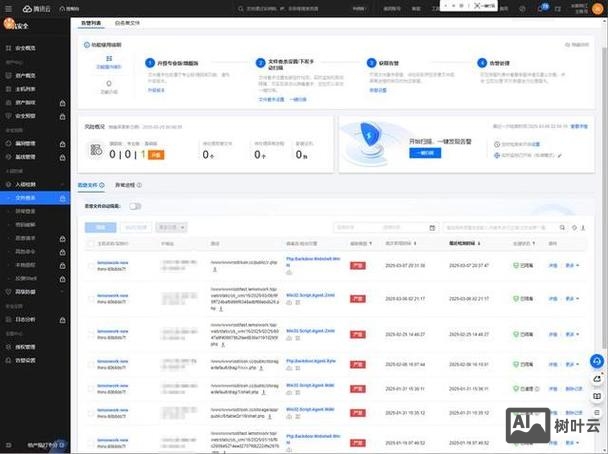Click the pencil edit icon beside real-time monitoring
608x454 pixels.
pos(559,155)
